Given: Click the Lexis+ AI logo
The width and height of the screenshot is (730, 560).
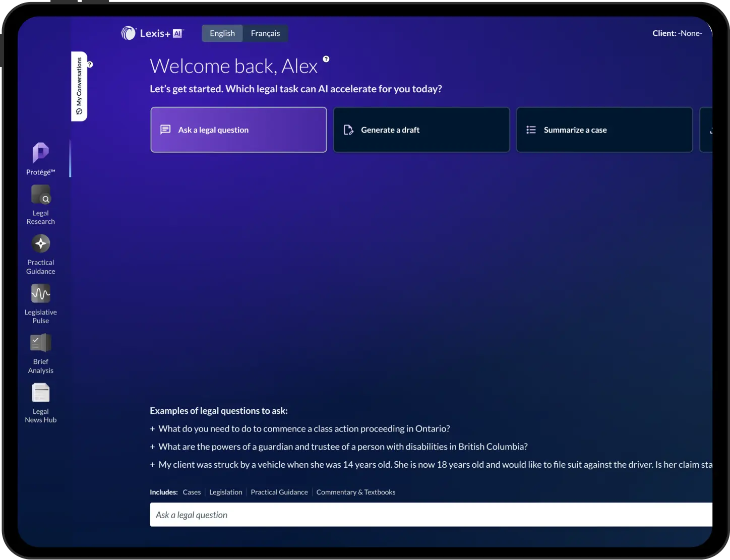Looking at the screenshot, I should point(152,33).
